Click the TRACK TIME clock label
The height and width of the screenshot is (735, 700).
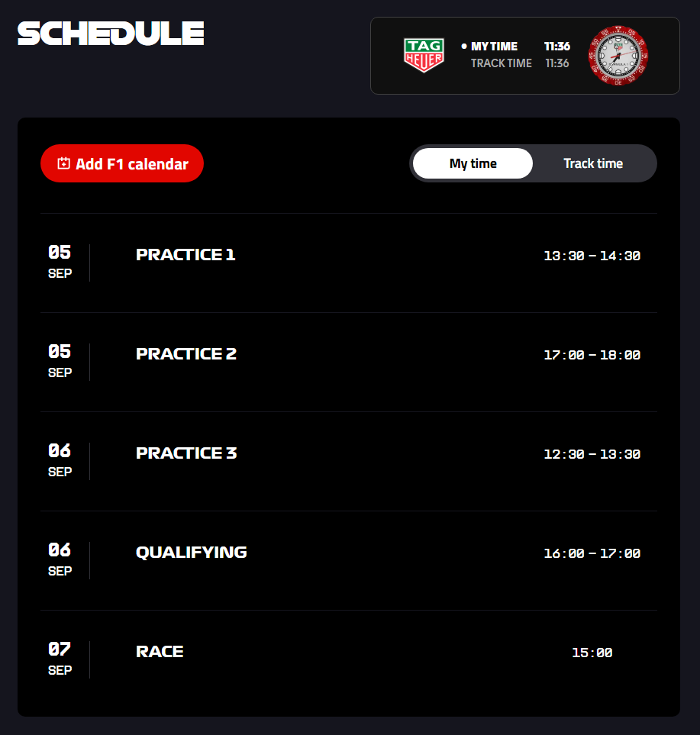501,63
